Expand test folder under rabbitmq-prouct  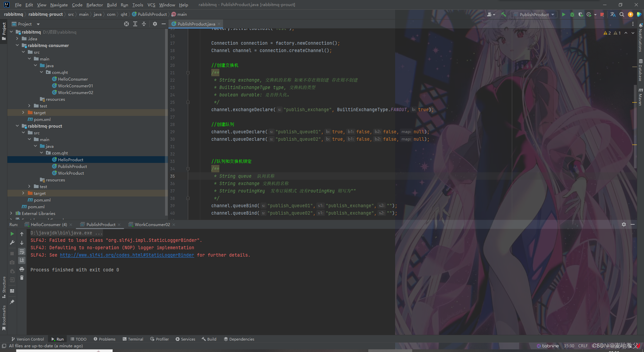pyautogui.click(x=29, y=186)
